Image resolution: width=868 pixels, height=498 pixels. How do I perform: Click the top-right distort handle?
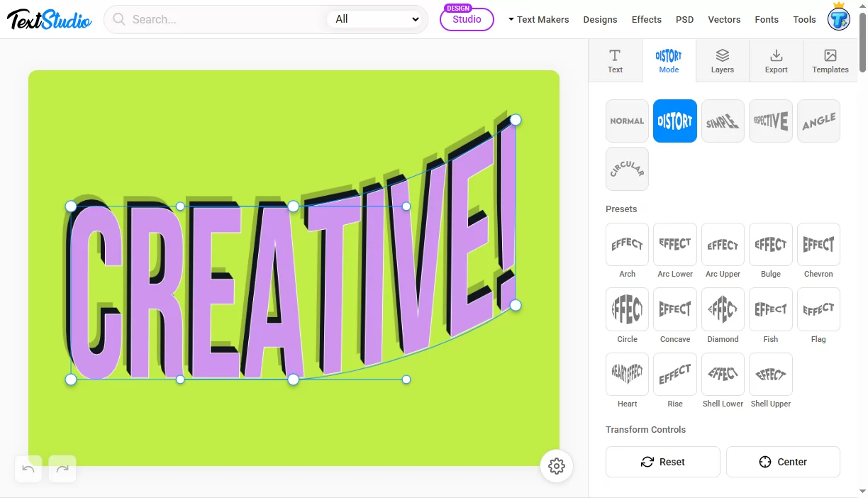click(516, 120)
